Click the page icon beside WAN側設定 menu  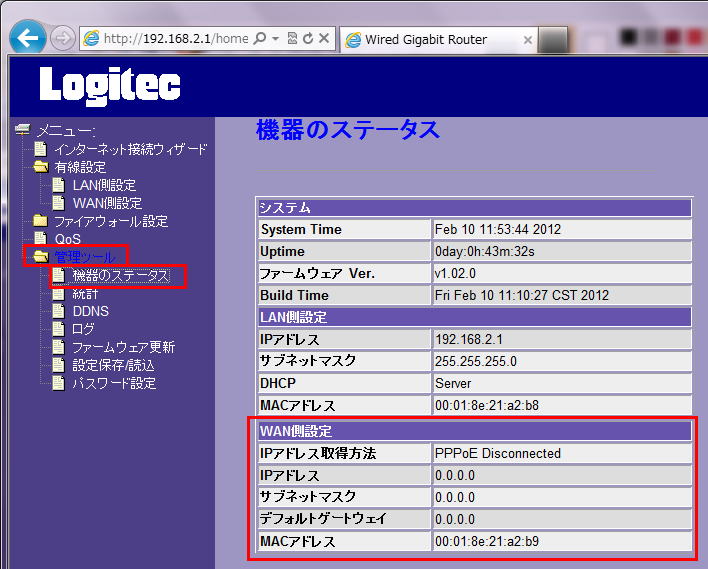(x=58, y=203)
